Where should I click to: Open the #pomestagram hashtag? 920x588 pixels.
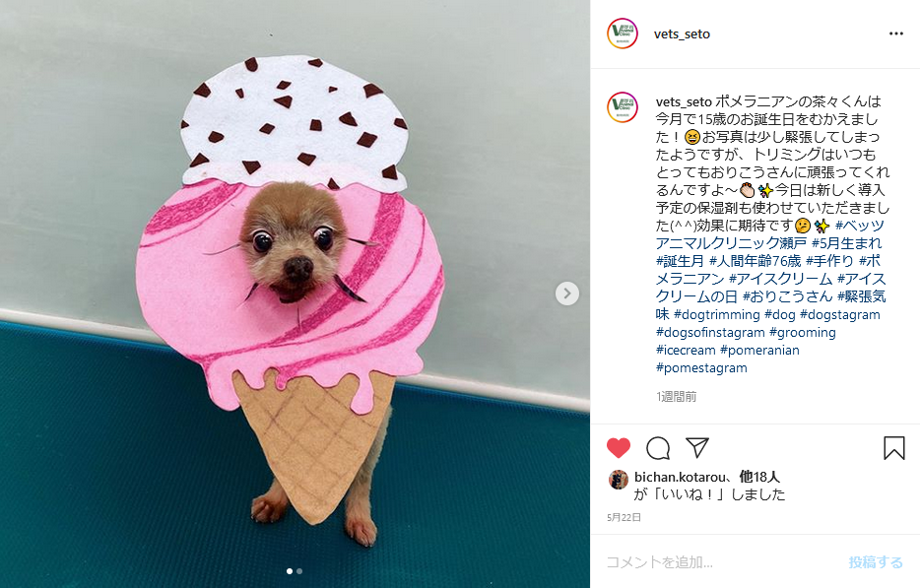pyautogui.click(x=701, y=368)
